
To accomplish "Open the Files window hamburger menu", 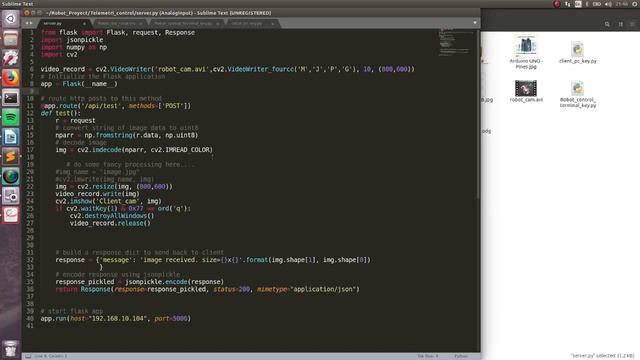I will pyautogui.click(x=633, y=24).
